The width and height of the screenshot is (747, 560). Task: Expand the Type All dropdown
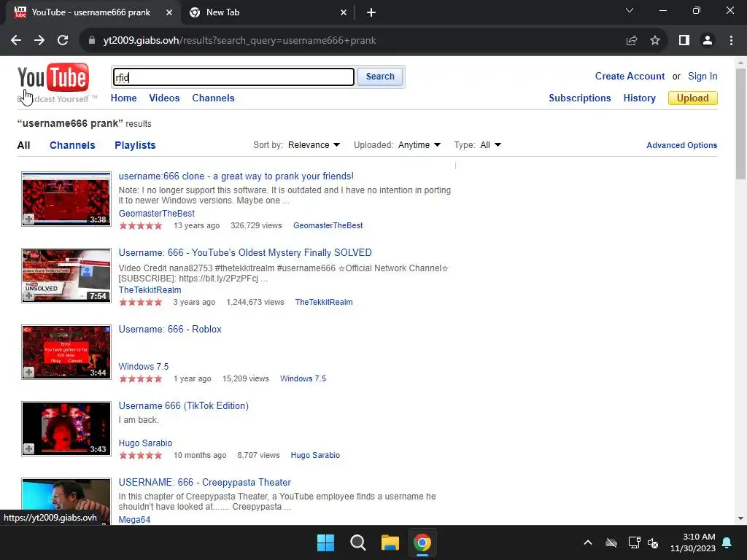[x=490, y=145]
